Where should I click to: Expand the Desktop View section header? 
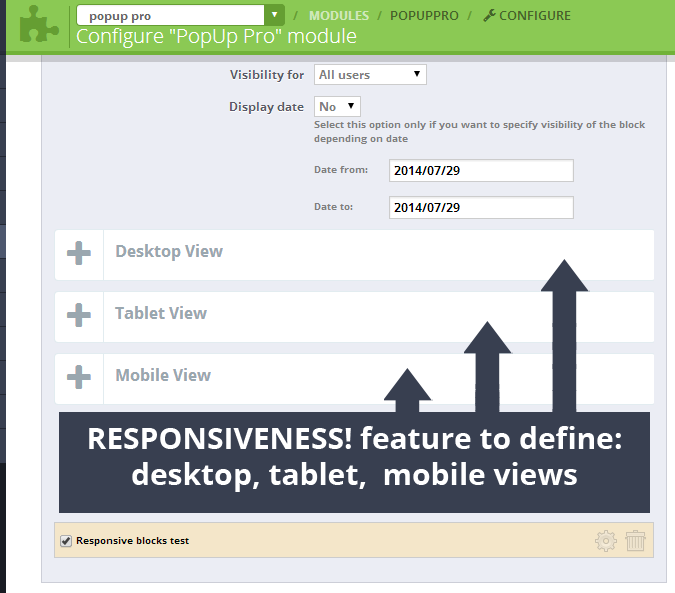[169, 252]
